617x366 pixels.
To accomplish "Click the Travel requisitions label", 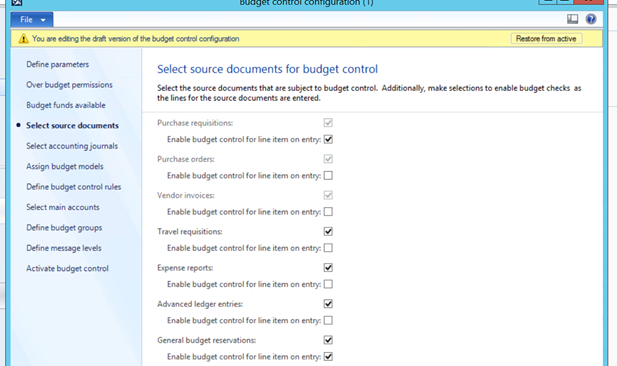I will click(x=190, y=231).
